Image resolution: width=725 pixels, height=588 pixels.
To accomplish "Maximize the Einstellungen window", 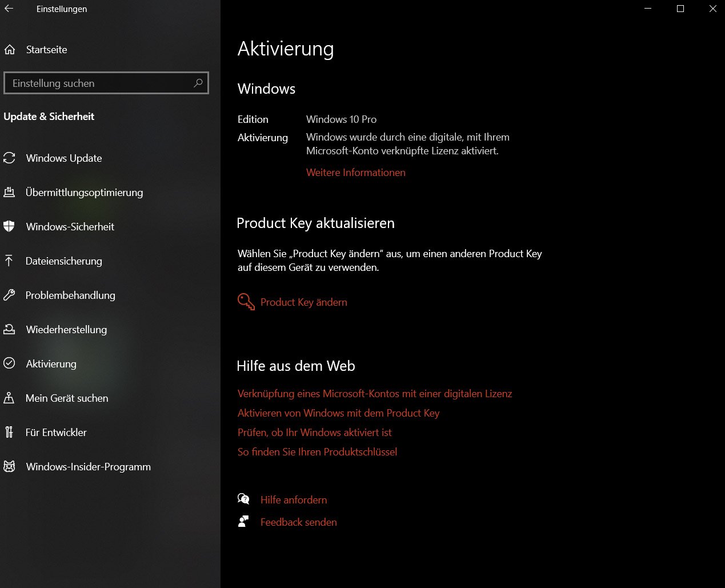I will tap(680, 9).
